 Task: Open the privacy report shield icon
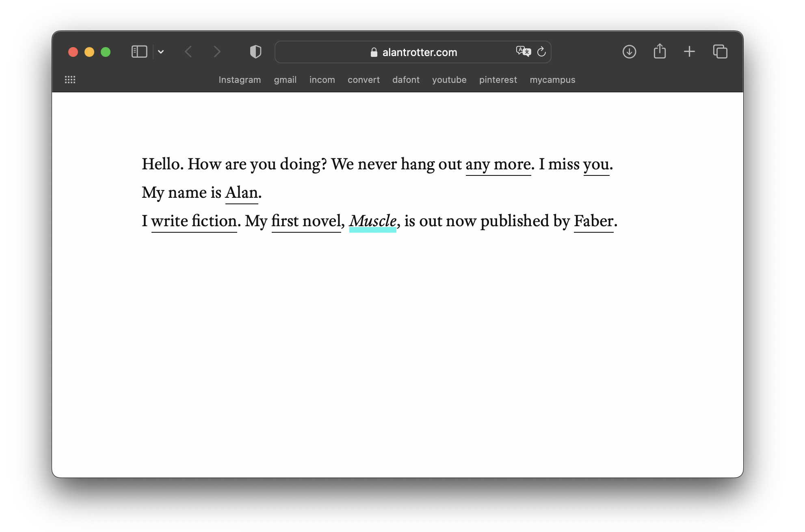click(x=255, y=52)
